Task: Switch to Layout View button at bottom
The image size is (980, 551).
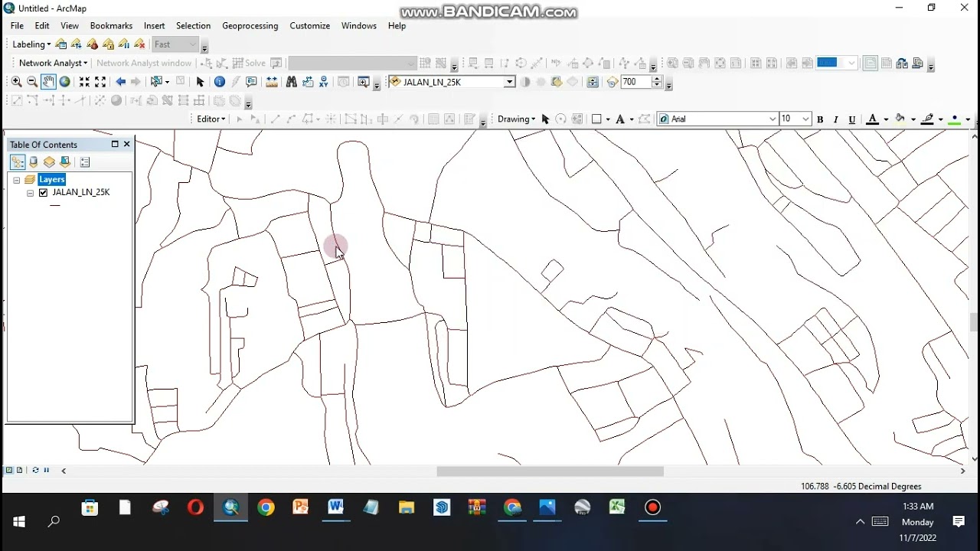Action: click(x=19, y=470)
